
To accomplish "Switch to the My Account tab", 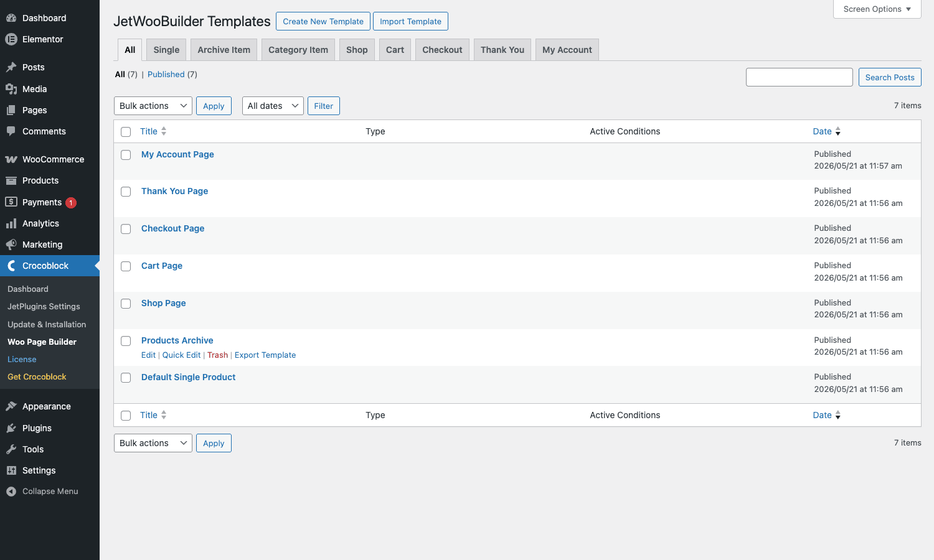I will 567,50.
